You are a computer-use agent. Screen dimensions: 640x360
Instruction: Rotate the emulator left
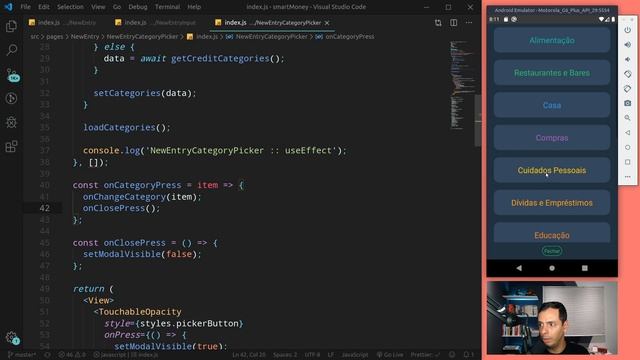(628, 74)
